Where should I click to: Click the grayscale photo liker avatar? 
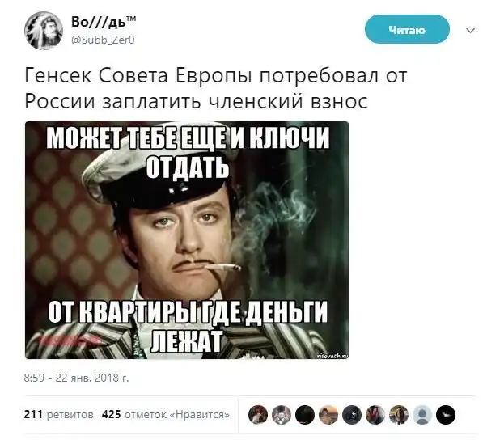coord(282,415)
